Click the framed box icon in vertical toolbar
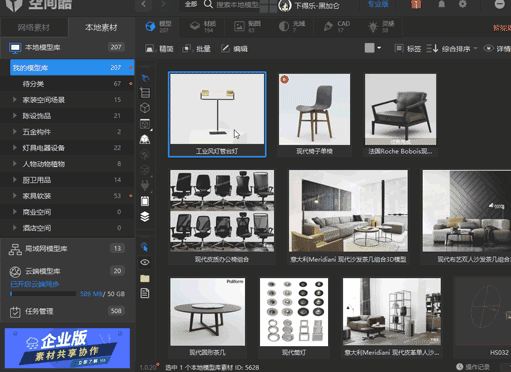Viewport: 511px width, 372px height. 145,124
